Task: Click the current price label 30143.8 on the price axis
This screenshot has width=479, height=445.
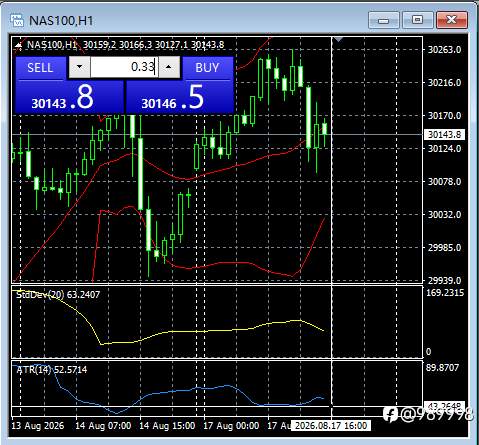Action: (444, 135)
